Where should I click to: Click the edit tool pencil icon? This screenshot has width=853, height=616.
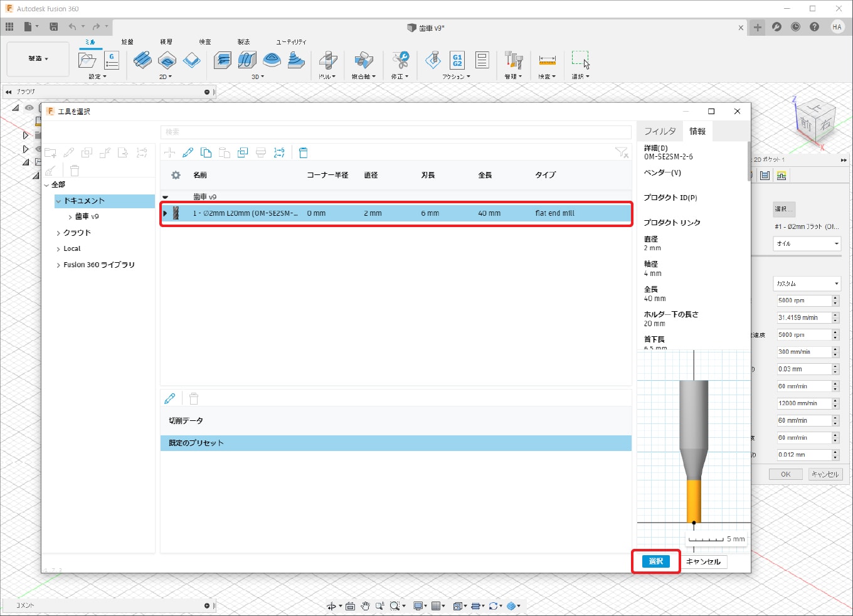[x=188, y=152]
